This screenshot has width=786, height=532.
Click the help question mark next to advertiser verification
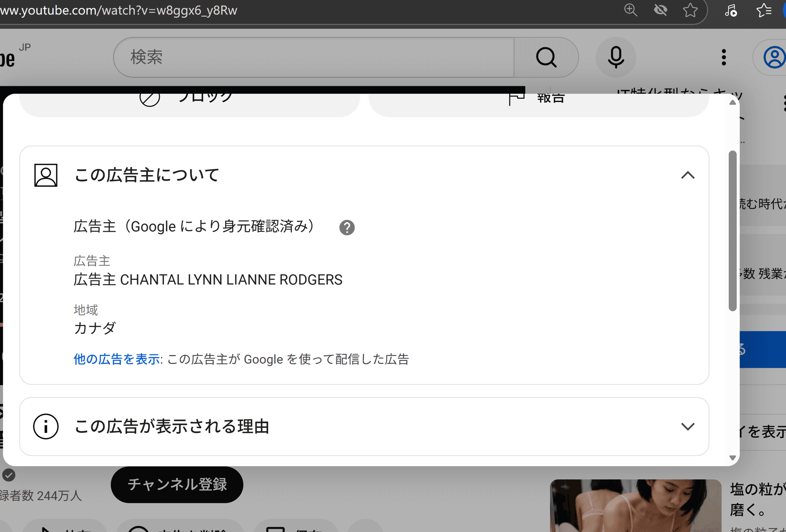tap(347, 227)
